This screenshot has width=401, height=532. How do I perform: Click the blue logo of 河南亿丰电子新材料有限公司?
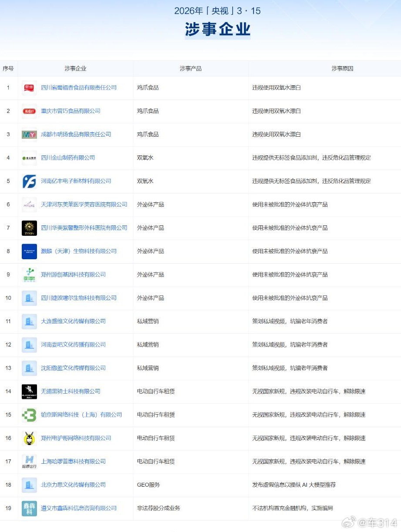click(x=29, y=181)
